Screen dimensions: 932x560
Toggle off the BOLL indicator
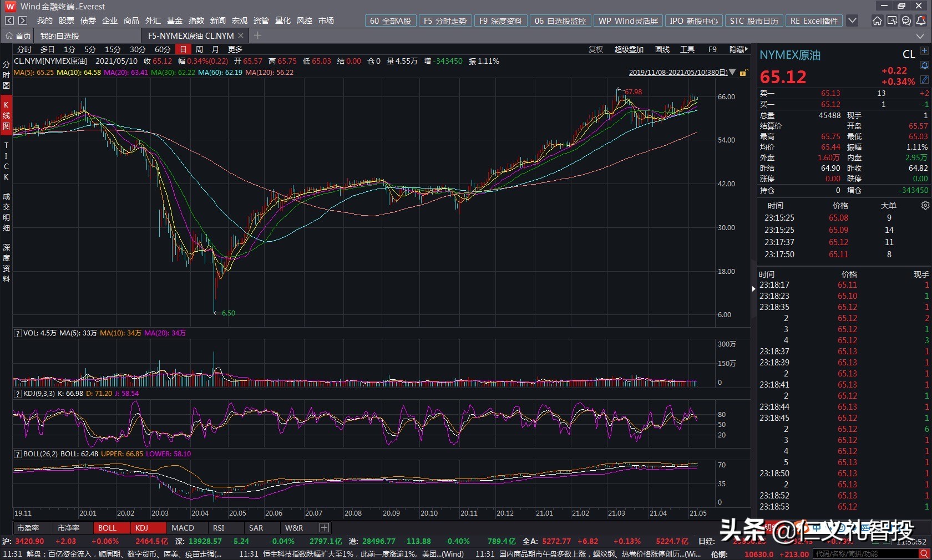tap(107, 528)
